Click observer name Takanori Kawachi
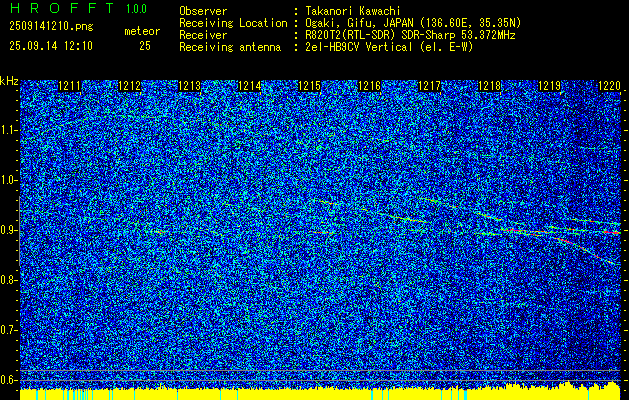This screenshot has width=629, height=400. [x=353, y=11]
